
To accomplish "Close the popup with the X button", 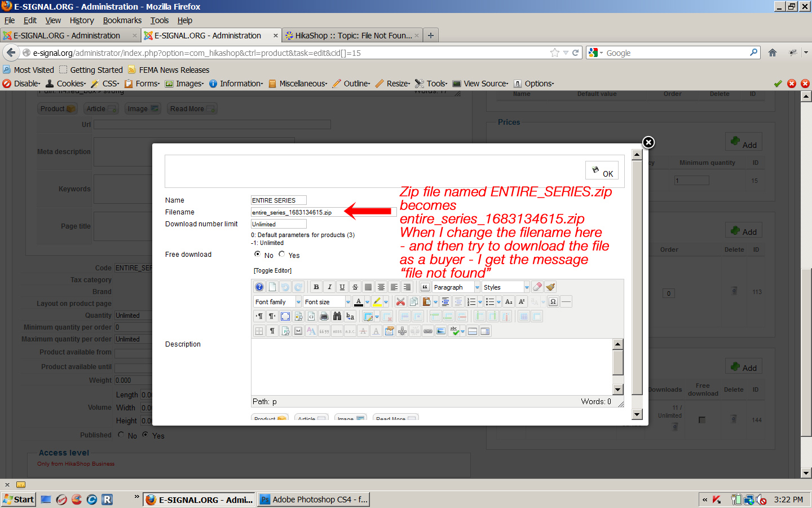I will pyautogui.click(x=648, y=142).
